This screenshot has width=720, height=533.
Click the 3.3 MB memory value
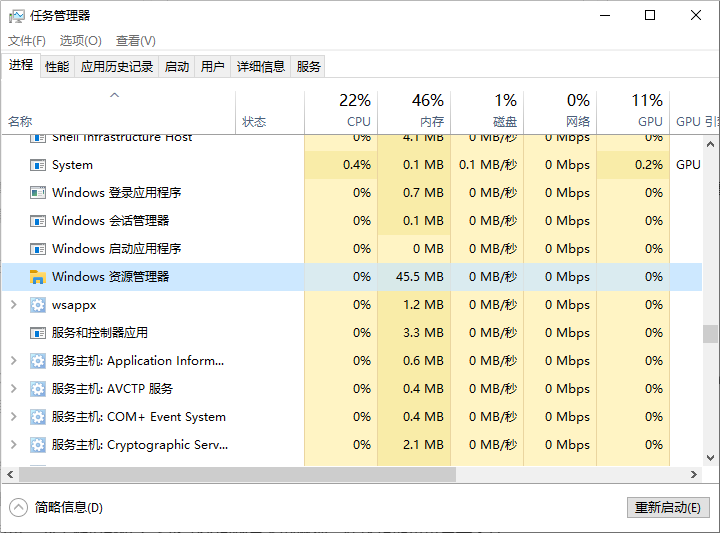(x=423, y=333)
